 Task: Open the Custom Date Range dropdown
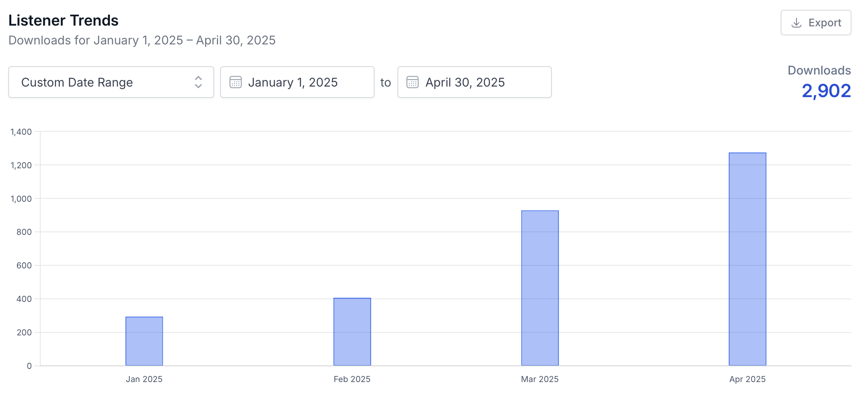[111, 82]
